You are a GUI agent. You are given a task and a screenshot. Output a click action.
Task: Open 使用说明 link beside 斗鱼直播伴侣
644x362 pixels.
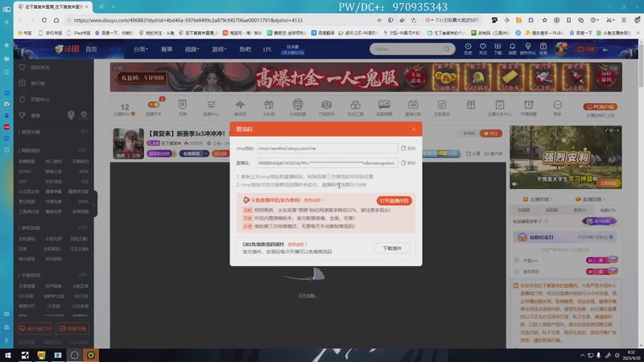[x=313, y=200]
